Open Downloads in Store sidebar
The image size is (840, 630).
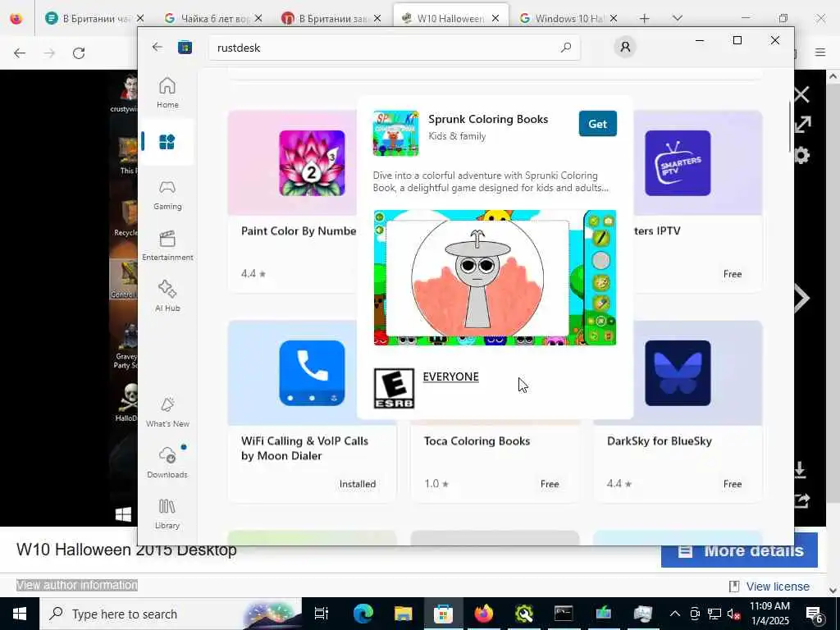click(167, 463)
